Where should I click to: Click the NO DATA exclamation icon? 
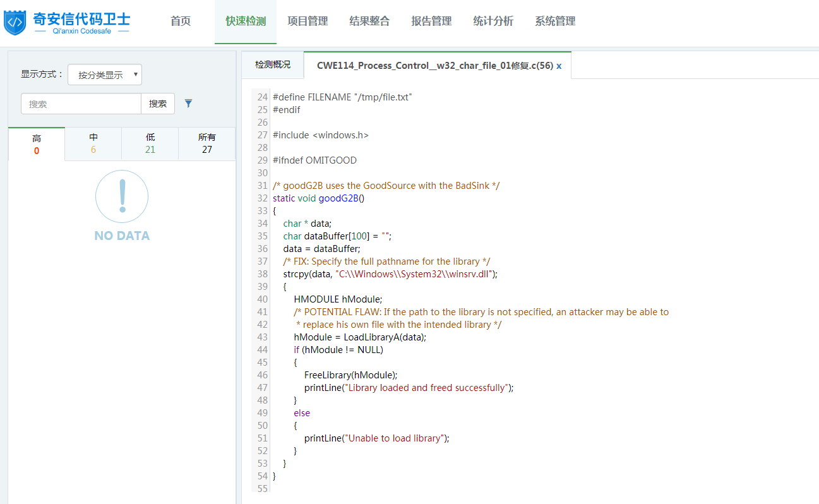coord(122,196)
